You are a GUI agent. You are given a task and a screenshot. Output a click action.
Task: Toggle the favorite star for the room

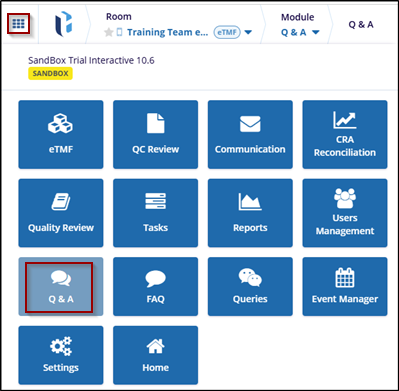point(109,32)
